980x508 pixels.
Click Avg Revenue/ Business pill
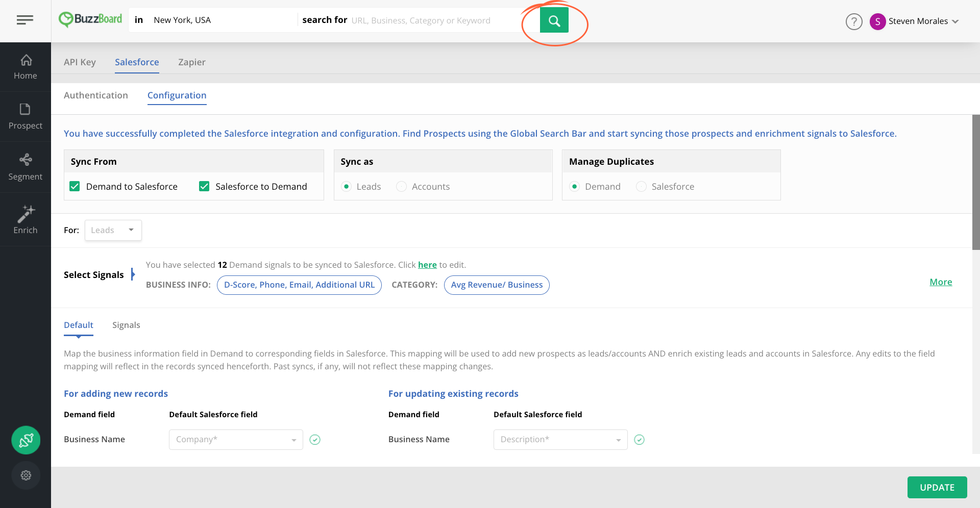(497, 285)
